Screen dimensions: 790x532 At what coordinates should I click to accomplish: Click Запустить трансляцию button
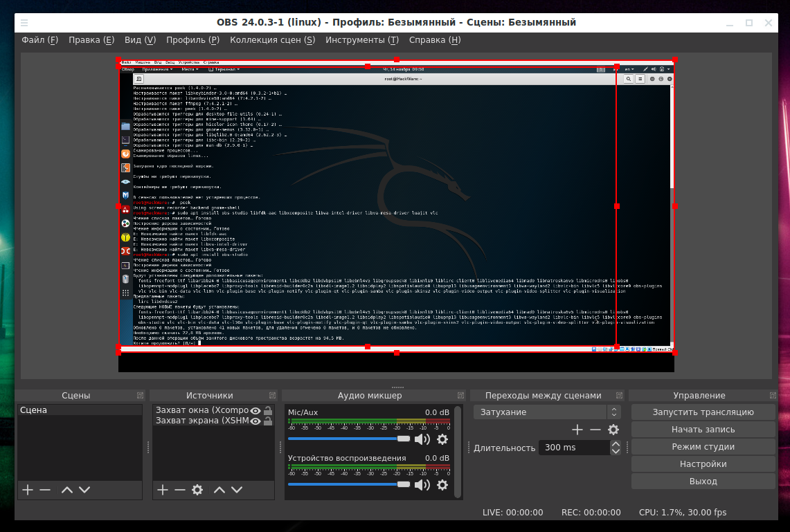703,412
